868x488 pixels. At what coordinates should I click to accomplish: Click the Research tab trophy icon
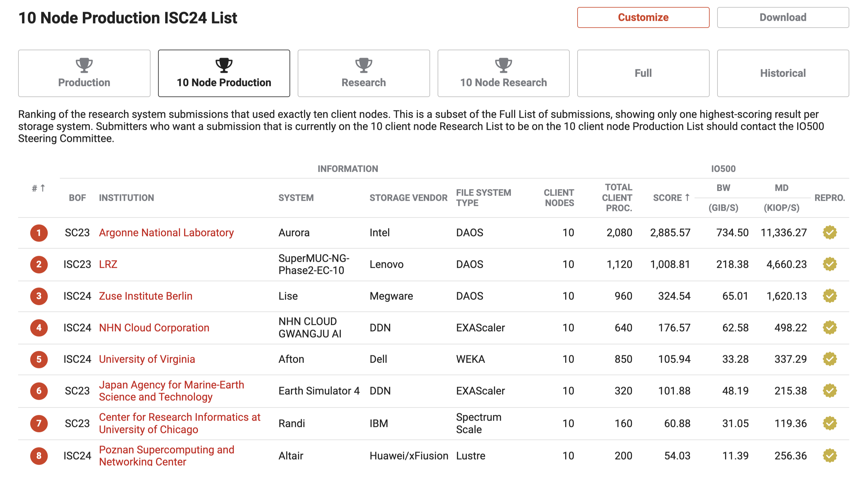(364, 65)
